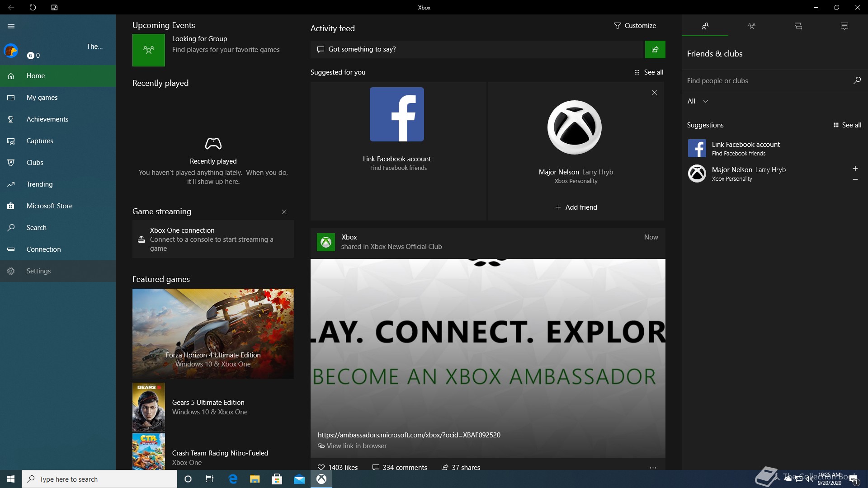Select Home in the sidebar
Viewport: 868px width, 488px height.
coord(58,76)
